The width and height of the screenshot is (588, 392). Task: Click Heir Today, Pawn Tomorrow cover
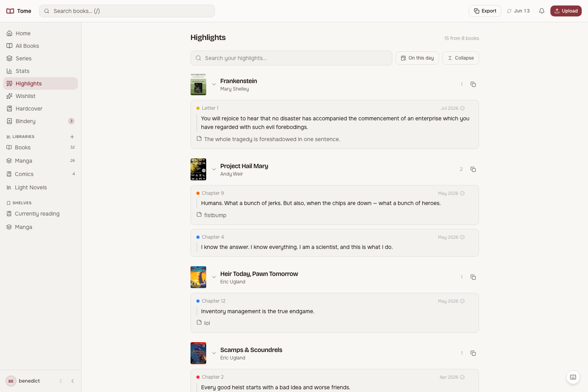(x=198, y=277)
